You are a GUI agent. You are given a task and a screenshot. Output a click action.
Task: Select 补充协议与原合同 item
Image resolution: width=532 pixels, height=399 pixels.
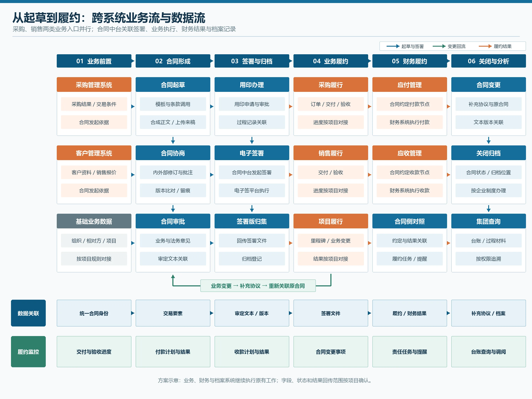pos(489,104)
